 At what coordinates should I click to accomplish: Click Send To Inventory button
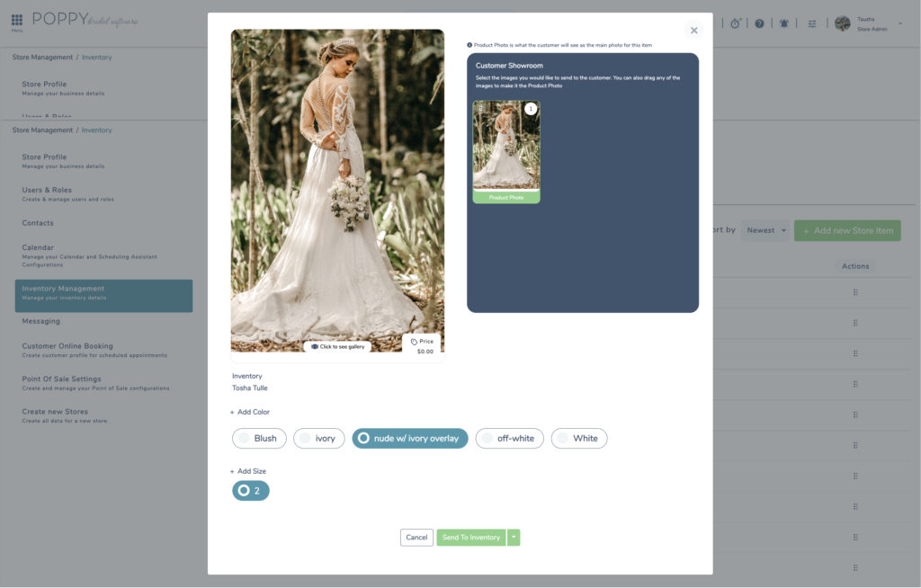click(471, 538)
